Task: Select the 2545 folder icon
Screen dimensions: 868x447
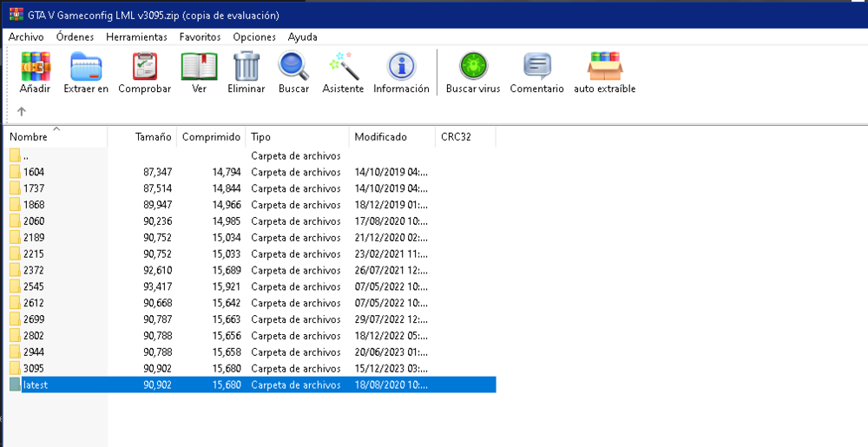Action: pos(16,286)
